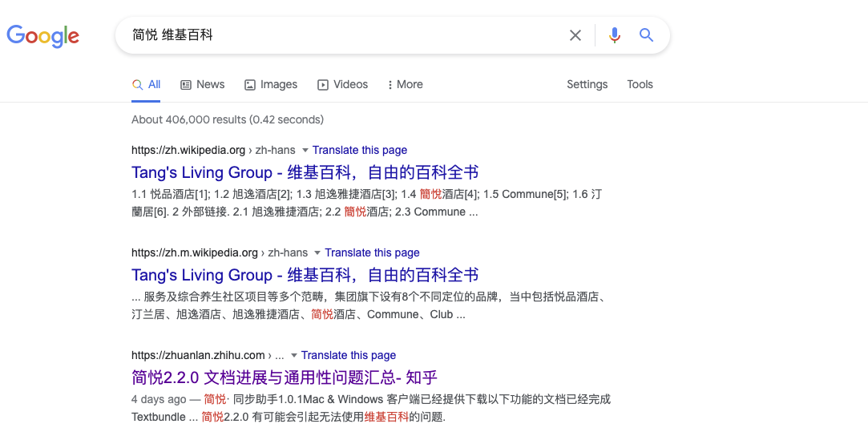Click the https://zh.m.wikipedia.org URL breadcrumb
The image size is (868, 440).
pyautogui.click(x=220, y=253)
